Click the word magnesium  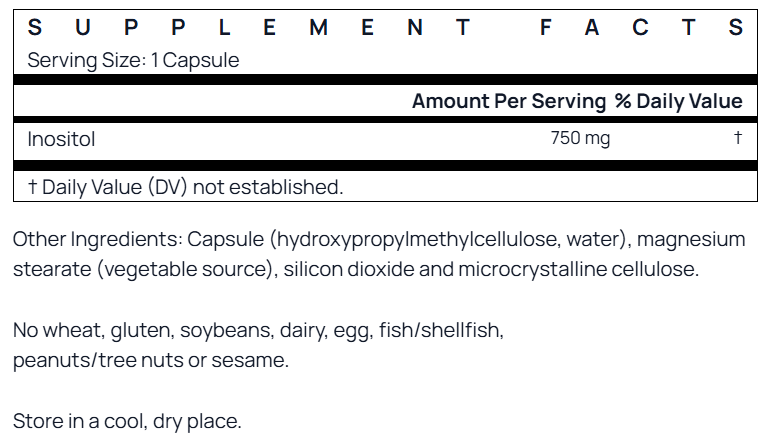691,240
